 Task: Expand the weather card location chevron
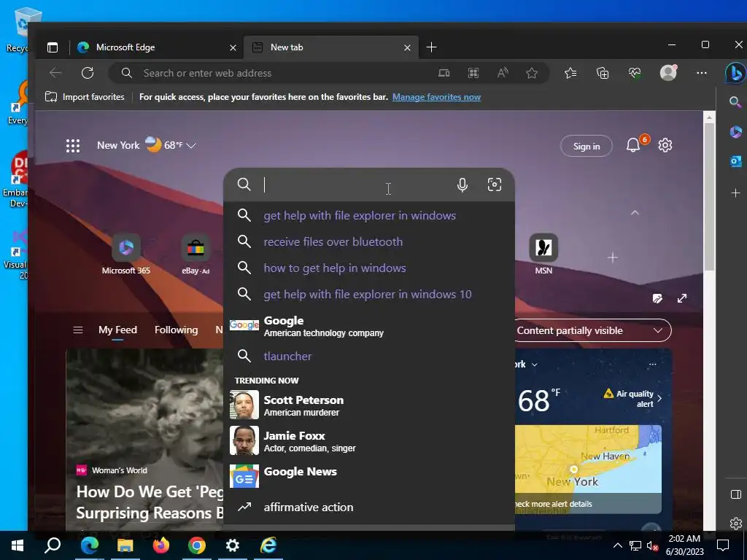535,365
